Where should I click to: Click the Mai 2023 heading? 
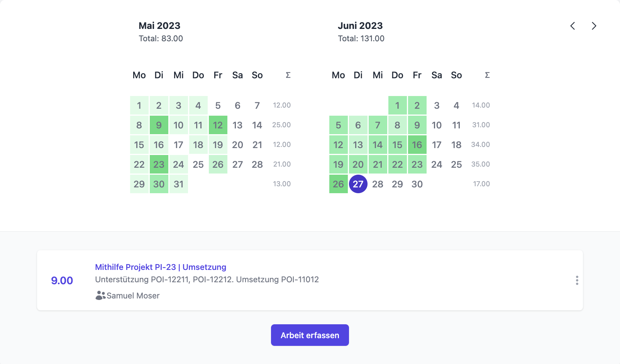pos(159,25)
